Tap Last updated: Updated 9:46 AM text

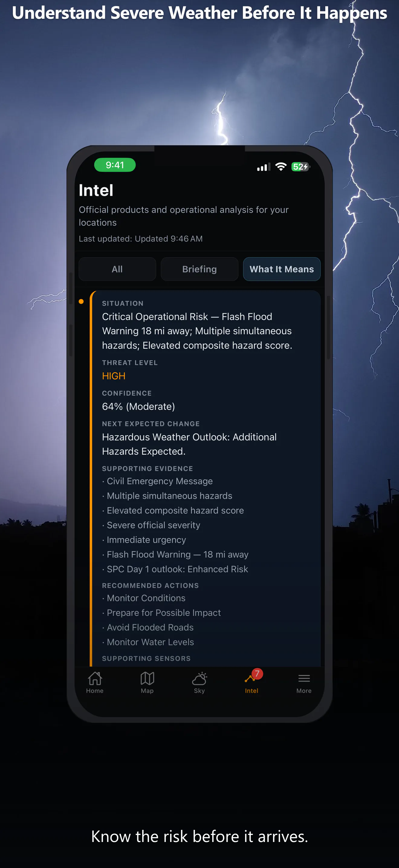click(141, 238)
